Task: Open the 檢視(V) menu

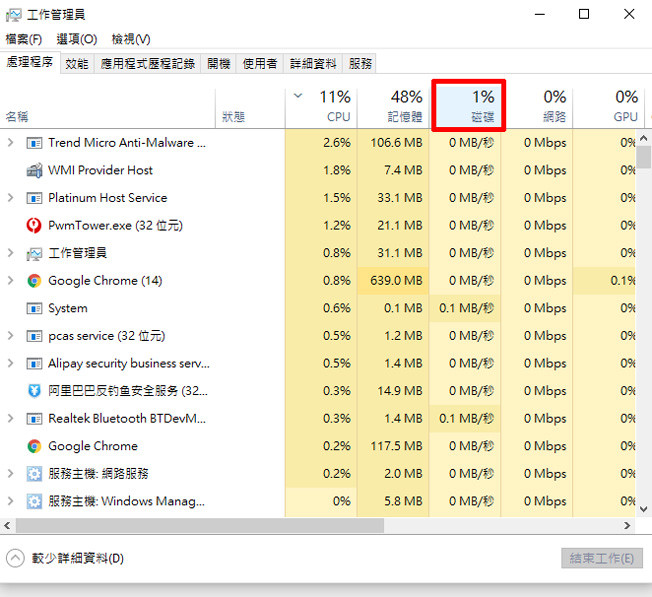Action: pos(131,39)
